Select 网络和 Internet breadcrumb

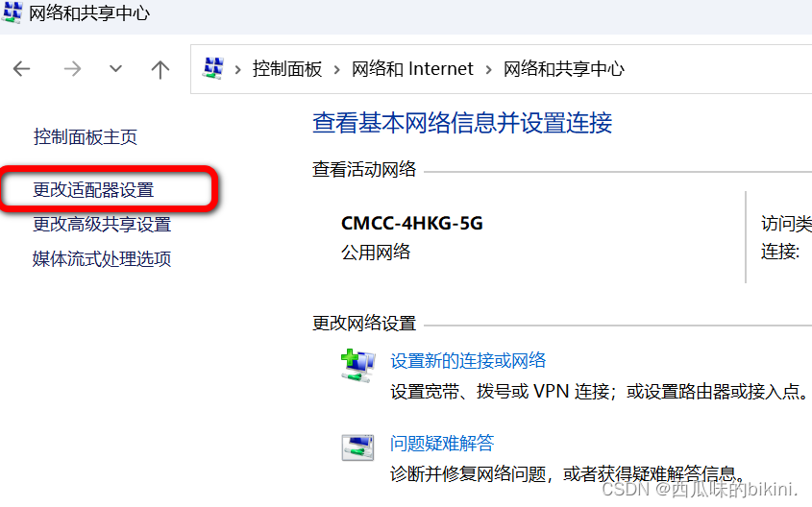pos(412,69)
